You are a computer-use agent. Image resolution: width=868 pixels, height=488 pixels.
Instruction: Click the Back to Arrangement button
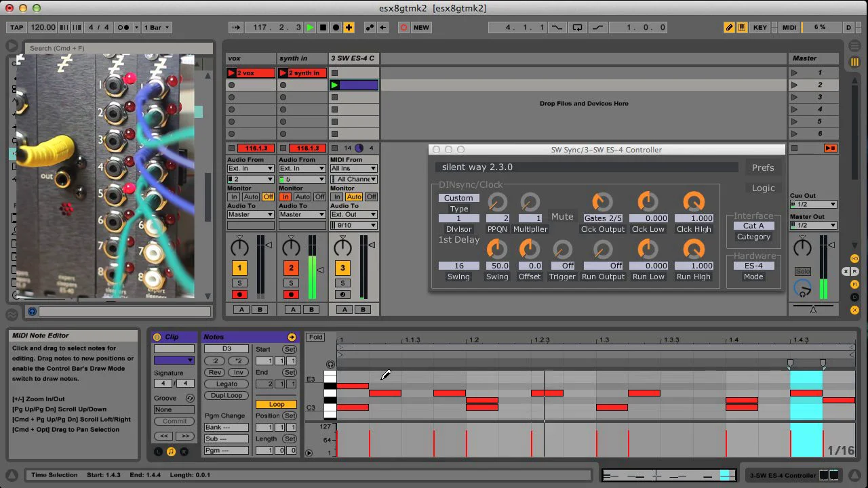829,148
